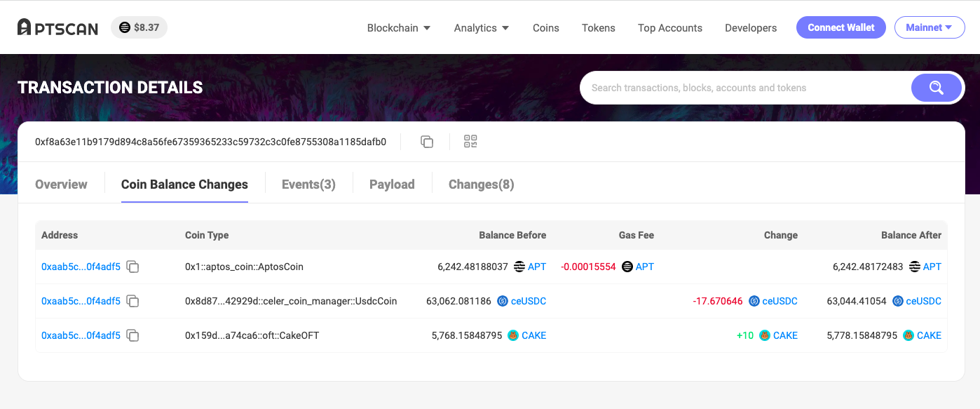Screen dimensions: 980x409
Task: Click CAKE link in Balance After column
Action: coord(929,335)
